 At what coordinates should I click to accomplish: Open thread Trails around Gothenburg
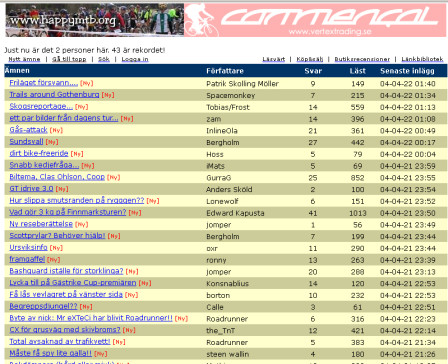pos(54,94)
